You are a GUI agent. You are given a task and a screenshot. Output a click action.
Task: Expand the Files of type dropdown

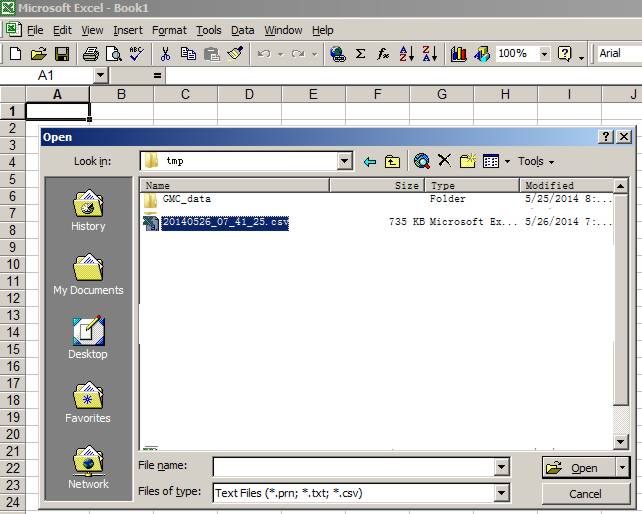(502, 493)
